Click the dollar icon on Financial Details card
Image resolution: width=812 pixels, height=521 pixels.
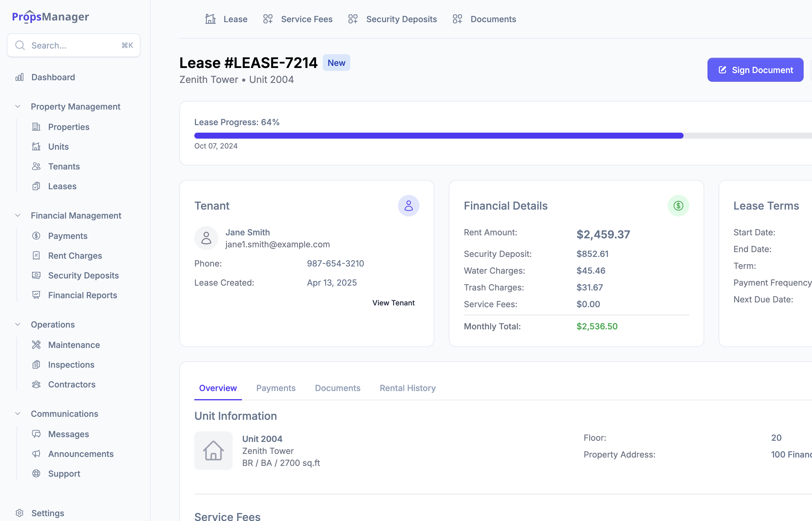tap(678, 205)
